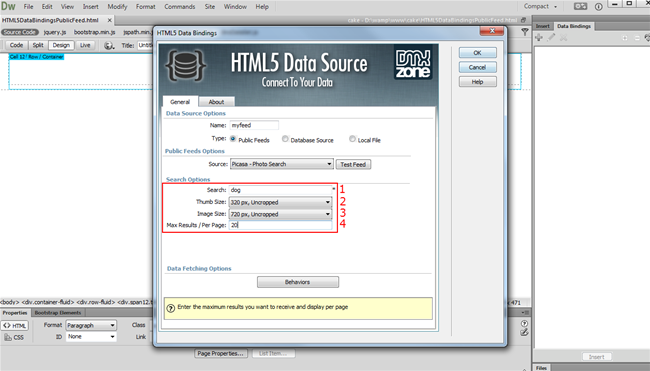Image resolution: width=650 pixels, height=371 pixels.
Task: Open the File menu
Action: 28,7
